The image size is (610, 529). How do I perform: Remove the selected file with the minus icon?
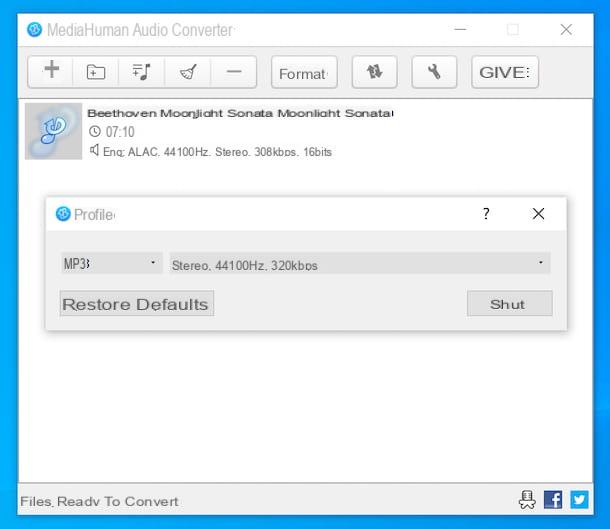point(234,72)
